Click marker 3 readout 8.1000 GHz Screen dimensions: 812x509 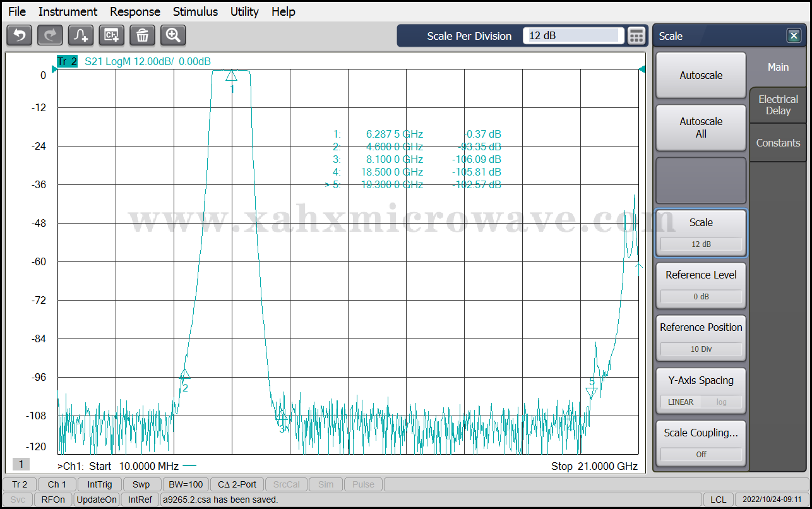pos(417,159)
